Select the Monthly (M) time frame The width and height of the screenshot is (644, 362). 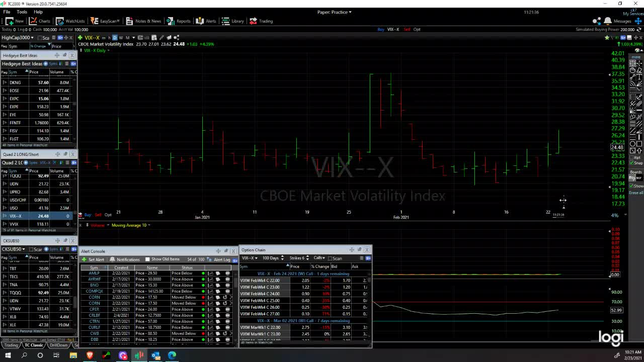pyautogui.click(x=127, y=38)
